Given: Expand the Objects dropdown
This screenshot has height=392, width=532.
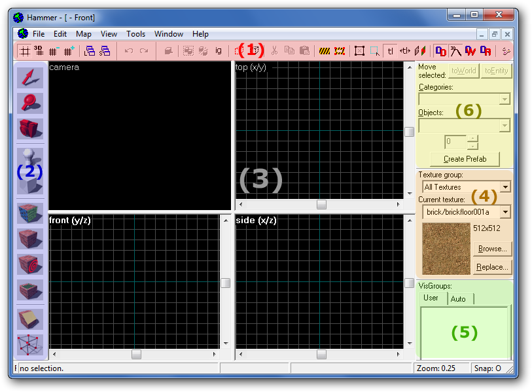Looking at the screenshot, I should pos(504,126).
